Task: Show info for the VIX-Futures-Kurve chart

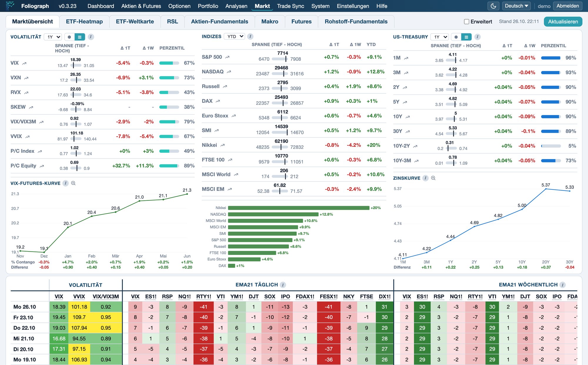Action: point(66,183)
